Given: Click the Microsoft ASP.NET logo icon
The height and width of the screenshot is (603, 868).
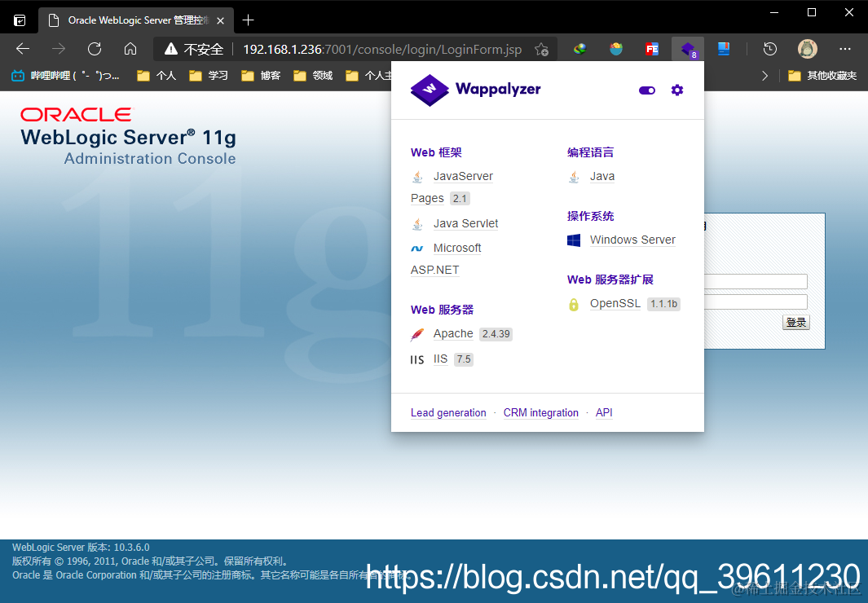Looking at the screenshot, I should (416, 249).
